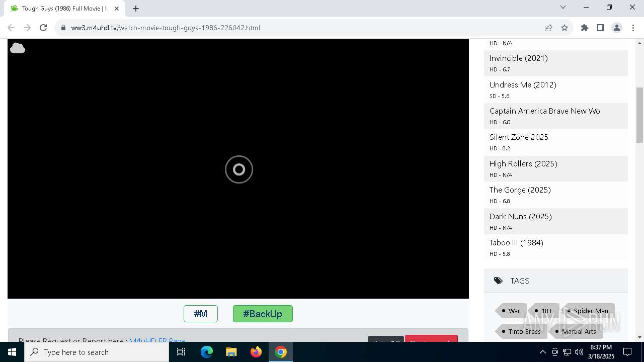The width and height of the screenshot is (644, 362).
Task: Select the Martial Arts tag
Action: 576,331
